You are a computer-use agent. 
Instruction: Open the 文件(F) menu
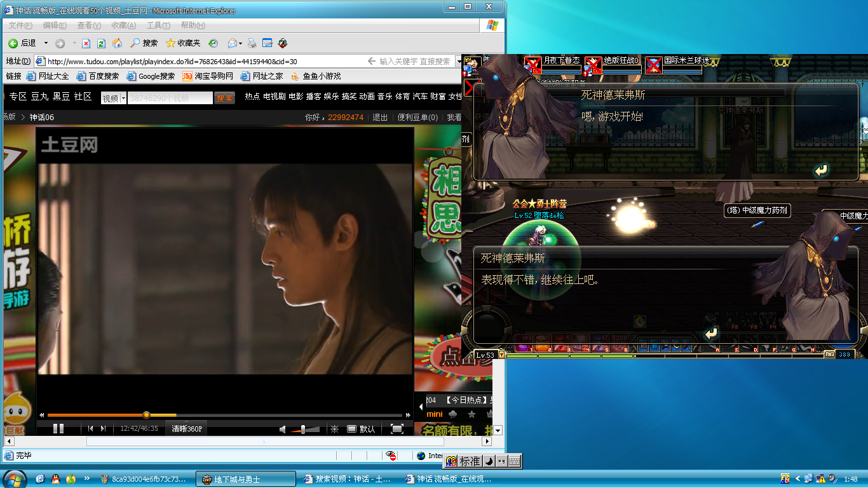[20, 25]
